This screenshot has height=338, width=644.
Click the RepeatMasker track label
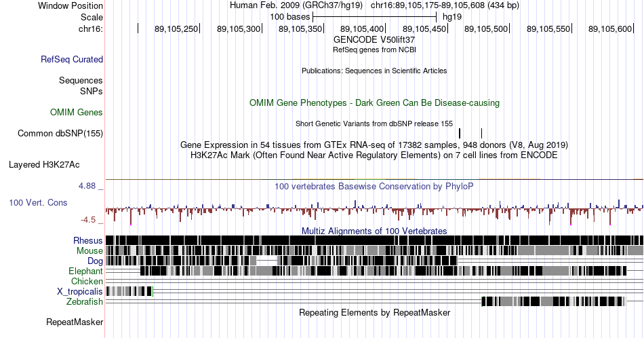(75, 322)
